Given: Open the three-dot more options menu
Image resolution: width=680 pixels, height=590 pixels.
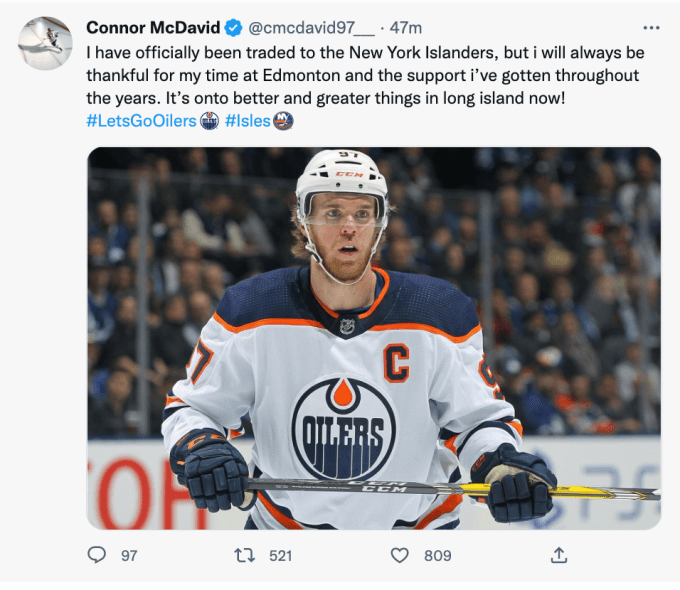Looking at the screenshot, I should pyautogui.click(x=651, y=28).
